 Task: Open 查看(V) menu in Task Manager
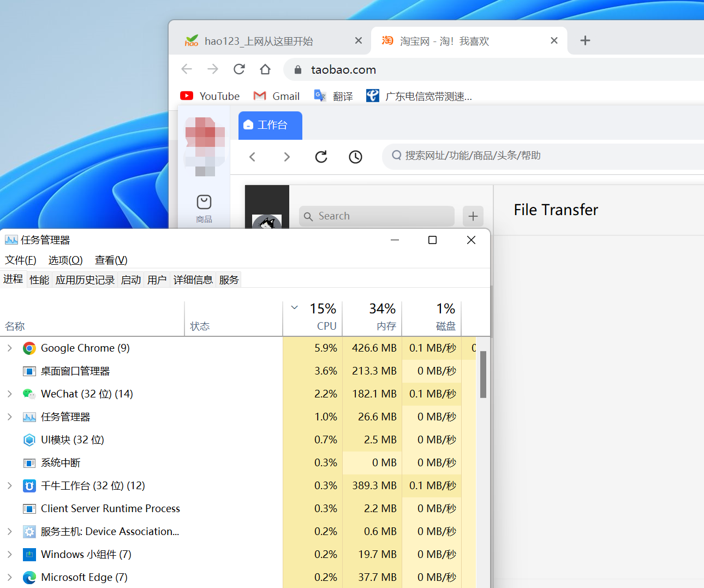(x=111, y=260)
